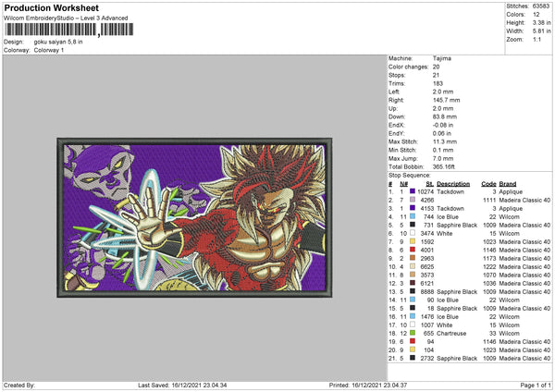Click code 1222 in stop row 10
The width and height of the screenshot is (555, 392).
pos(489,267)
